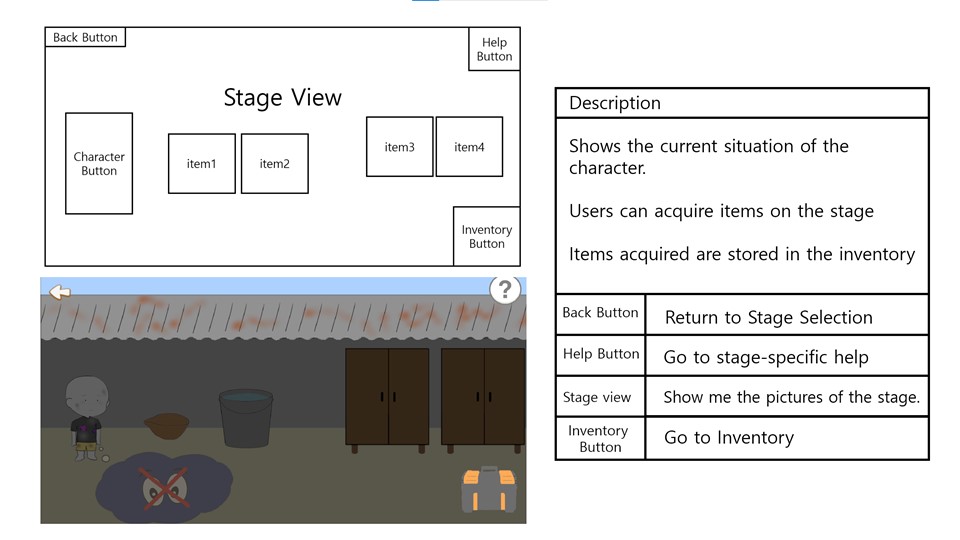The image size is (960, 540).
Task: Click 'Users can acquire items on the stage'
Action: pyautogui.click(x=721, y=211)
